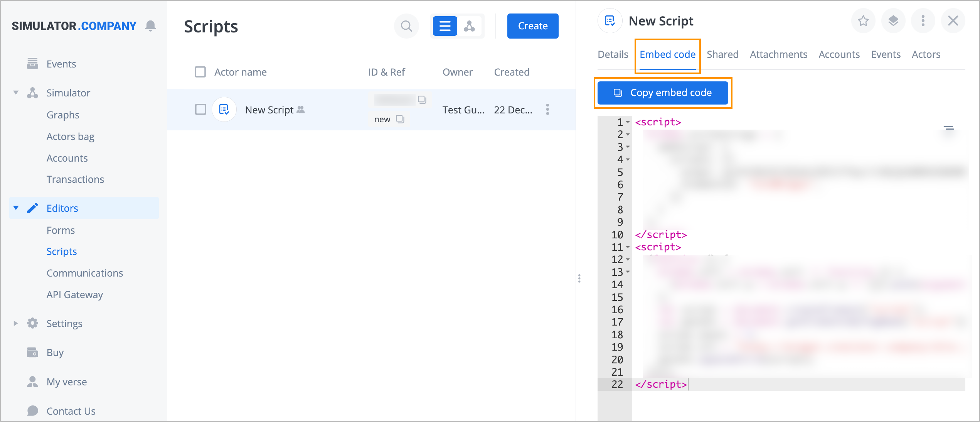Expand the Settings tree section
Viewport: 980px width, 422px height.
16,323
